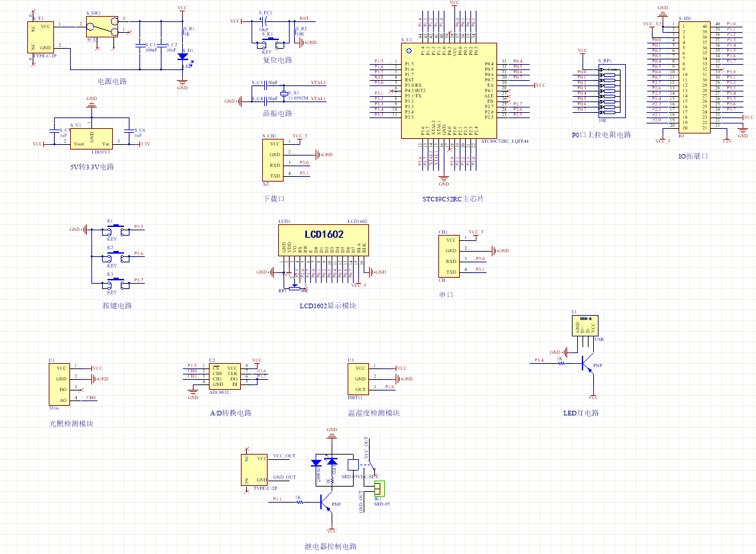
Task: Select the S_CH1 download port connector
Action: (272, 160)
